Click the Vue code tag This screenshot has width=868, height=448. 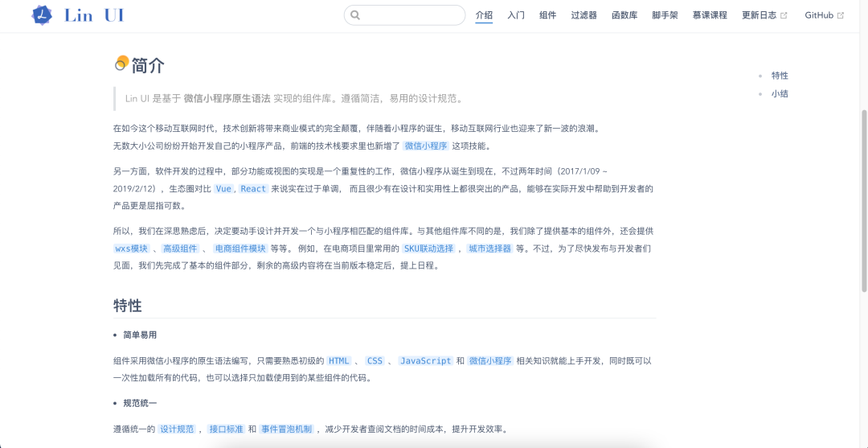pos(223,189)
